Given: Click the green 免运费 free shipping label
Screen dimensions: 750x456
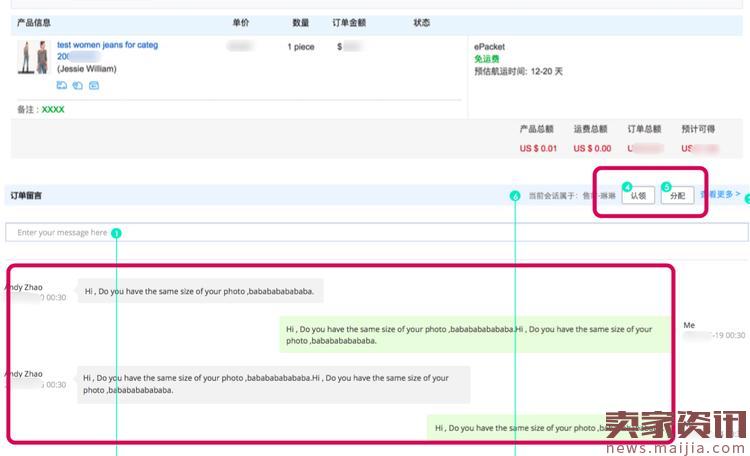Looking at the screenshot, I should tap(486, 59).
